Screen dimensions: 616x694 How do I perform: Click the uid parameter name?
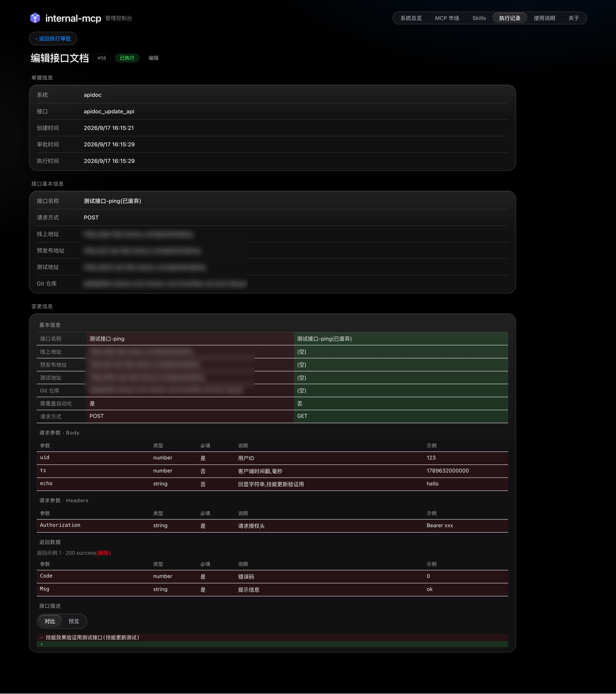point(44,458)
